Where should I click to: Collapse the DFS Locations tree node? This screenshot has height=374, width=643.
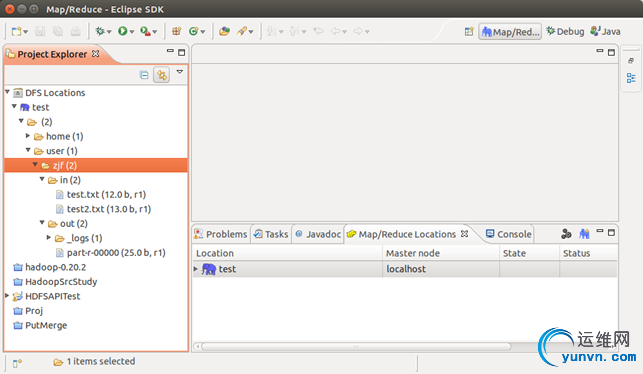(7, 92)
